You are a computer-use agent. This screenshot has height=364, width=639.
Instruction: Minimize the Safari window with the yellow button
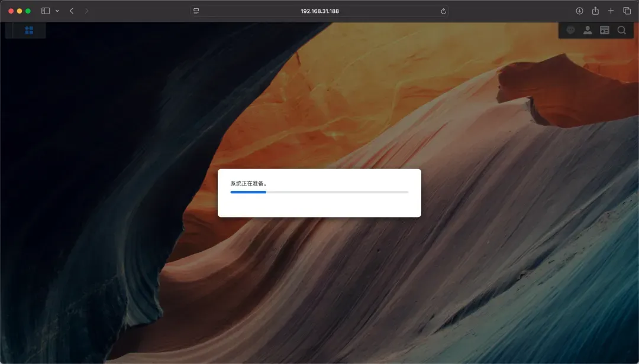point(20,11)
